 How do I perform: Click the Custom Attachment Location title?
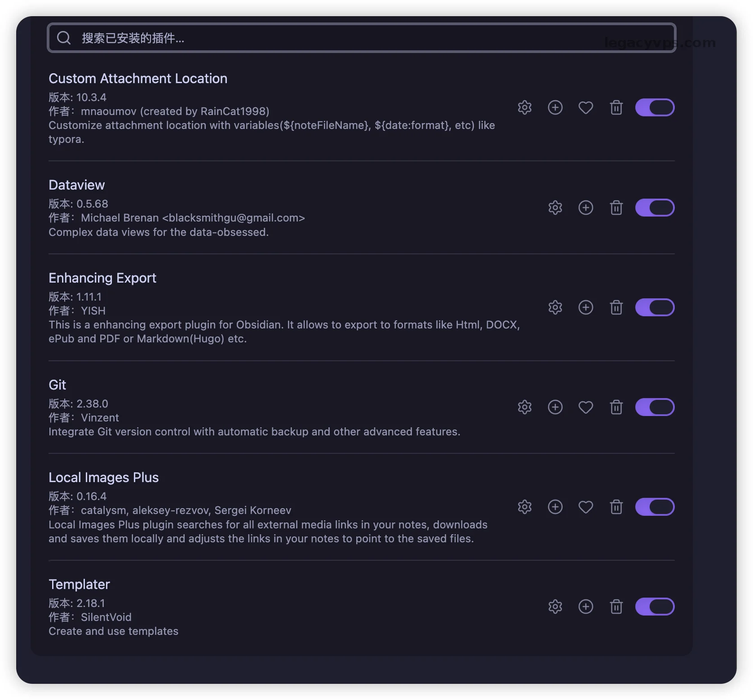pos(138,79)
